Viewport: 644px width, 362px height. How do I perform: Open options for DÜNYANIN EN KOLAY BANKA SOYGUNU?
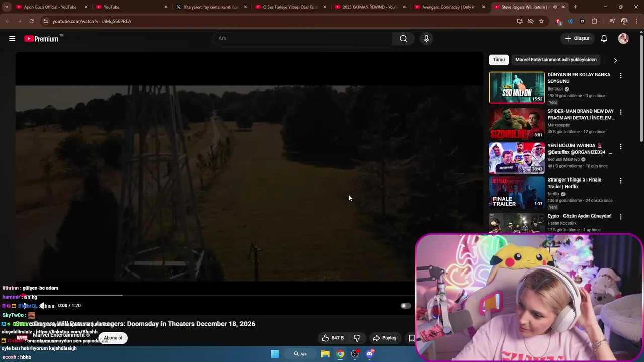coord(620,76)
